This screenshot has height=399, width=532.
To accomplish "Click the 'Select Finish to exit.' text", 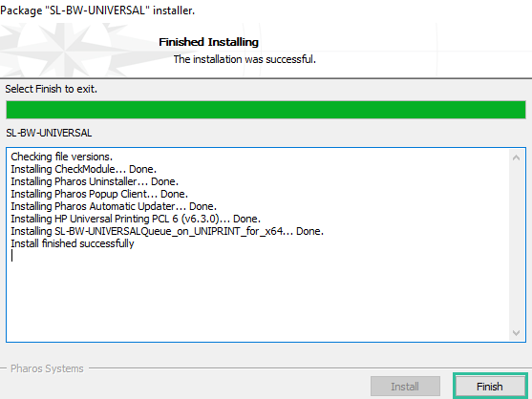I will (x=52, y=89).
